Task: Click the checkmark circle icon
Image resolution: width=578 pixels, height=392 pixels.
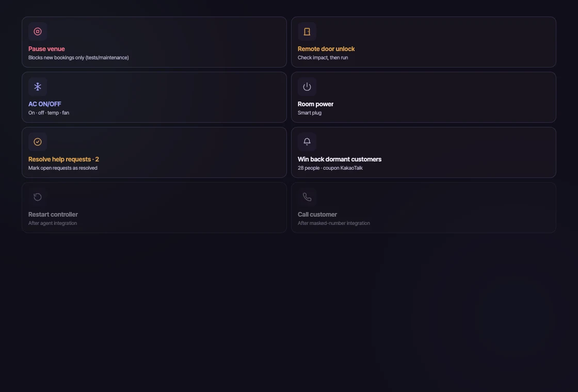Action: [38, 142]
